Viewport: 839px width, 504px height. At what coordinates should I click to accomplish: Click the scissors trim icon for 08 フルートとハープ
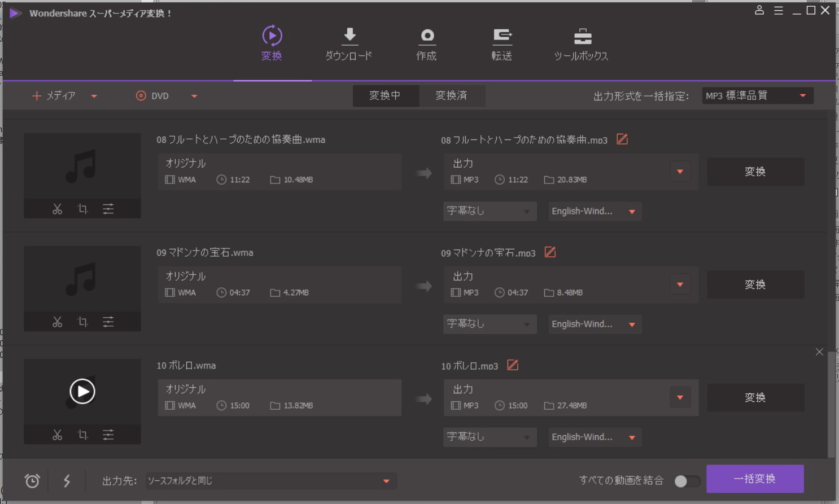tap(57, 209)
